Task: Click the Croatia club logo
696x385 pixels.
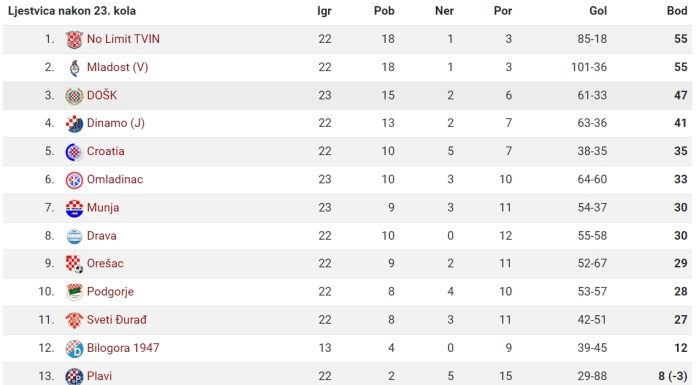Action: (74, 152)
